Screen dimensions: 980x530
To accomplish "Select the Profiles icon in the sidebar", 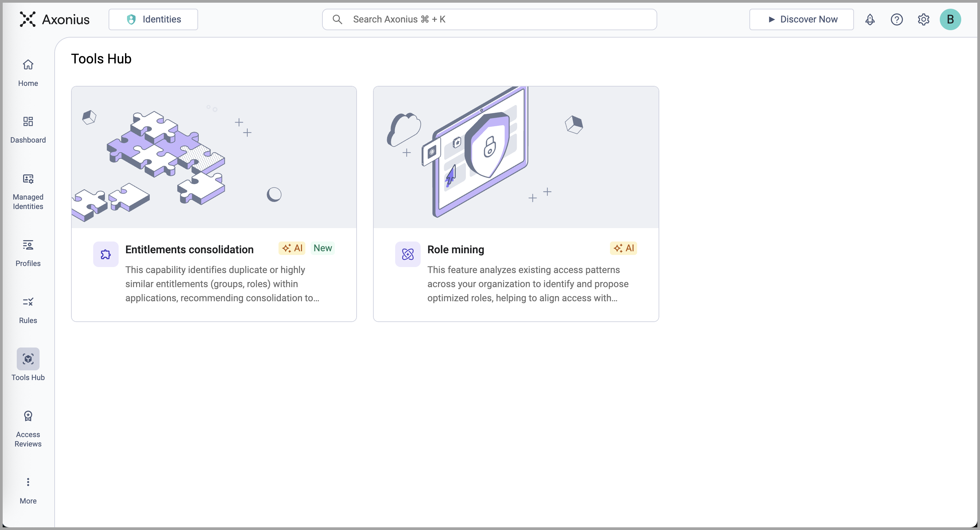I will pyautogui.click(x=28, y=245).
